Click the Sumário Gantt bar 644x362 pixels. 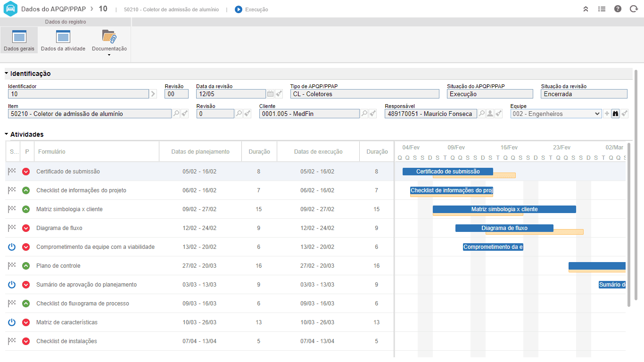[x=612, y=285]
